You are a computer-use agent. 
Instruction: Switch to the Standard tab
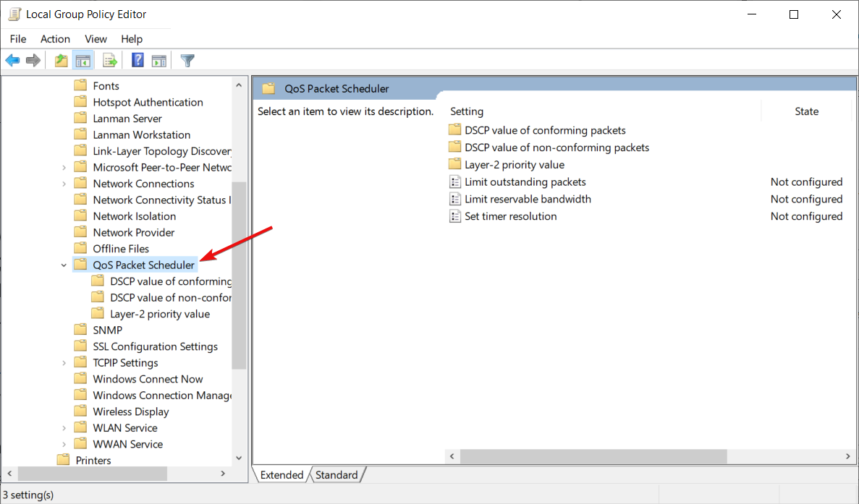(x=337, y=474)
